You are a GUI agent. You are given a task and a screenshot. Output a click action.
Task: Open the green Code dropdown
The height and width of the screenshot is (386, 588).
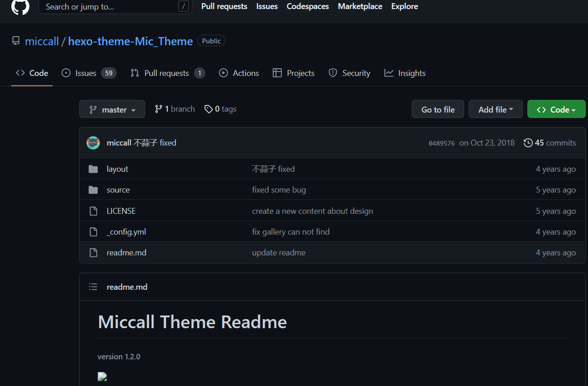coord(556,109)
